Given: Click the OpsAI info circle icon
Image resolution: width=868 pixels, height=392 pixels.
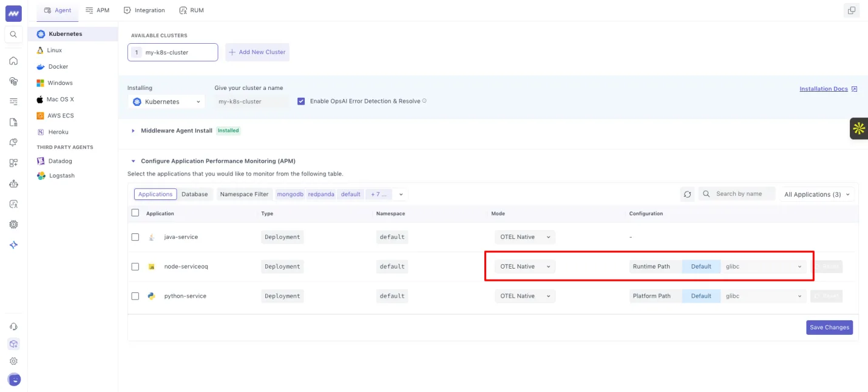Looking at the screenshot, I should pyautogui.click(x=424, y=101).
